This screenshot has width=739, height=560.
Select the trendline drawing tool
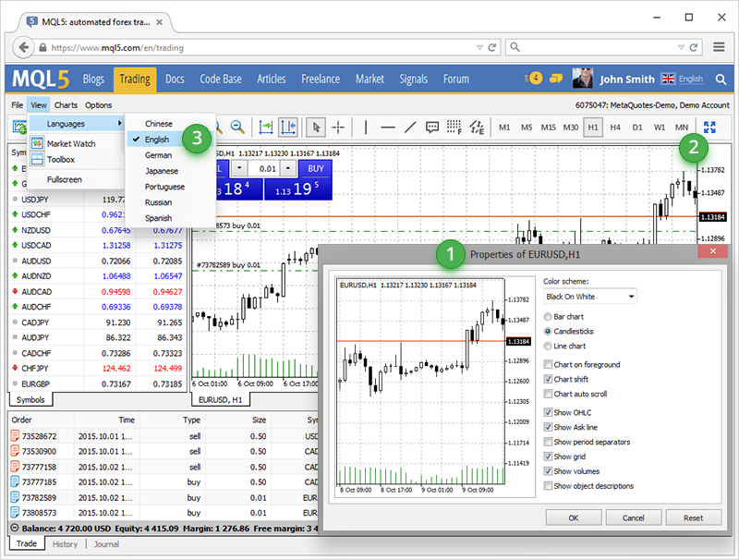coord(409,127)
